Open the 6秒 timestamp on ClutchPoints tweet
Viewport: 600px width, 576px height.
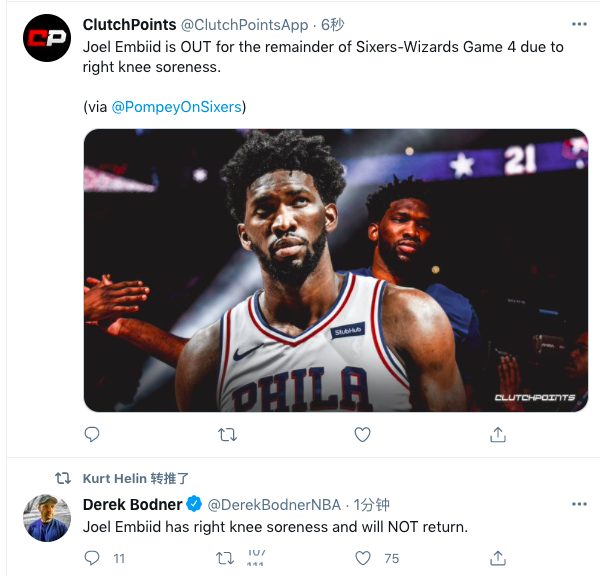coord(332,24)
